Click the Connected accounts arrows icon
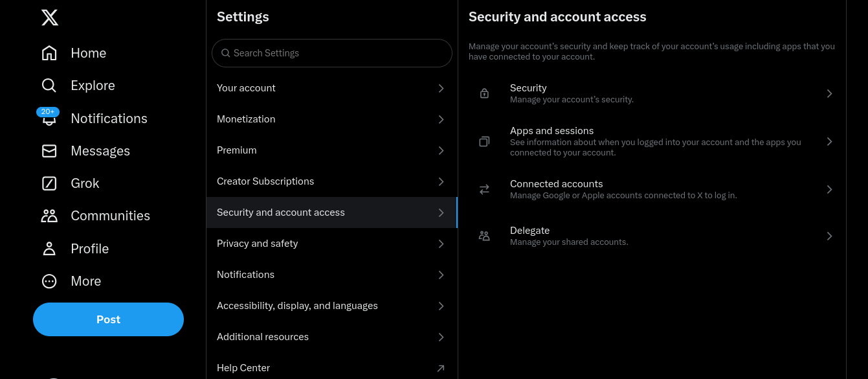 tap(484, 189)
